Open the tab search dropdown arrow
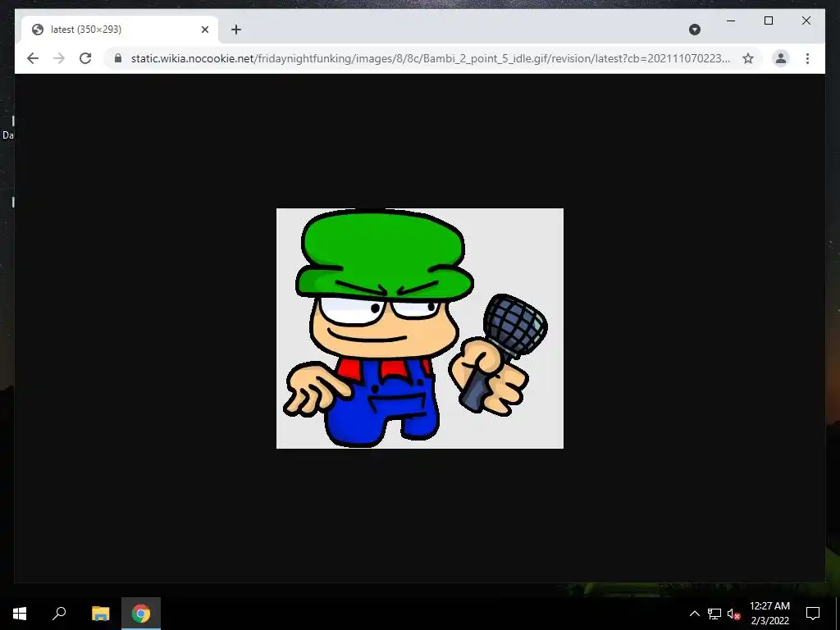The width and height of the screenshot is (840, 630). pyautogui.click(x=695, y=30)
